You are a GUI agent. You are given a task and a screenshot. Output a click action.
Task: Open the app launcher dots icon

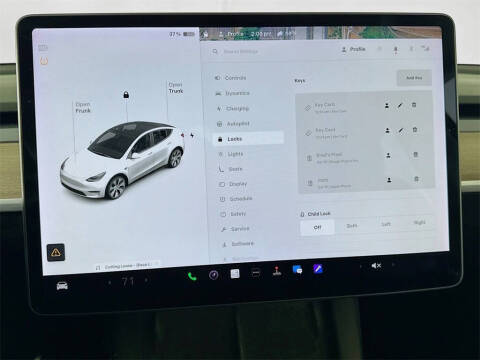256,273
